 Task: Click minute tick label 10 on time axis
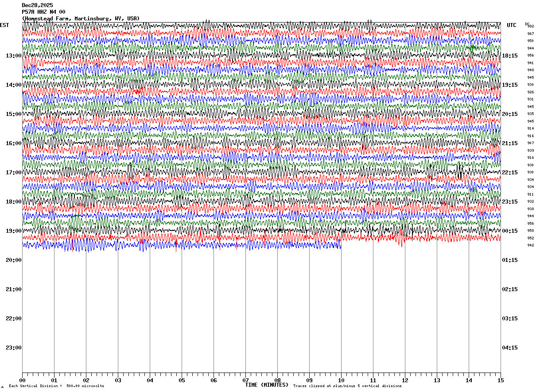point(341,380)
